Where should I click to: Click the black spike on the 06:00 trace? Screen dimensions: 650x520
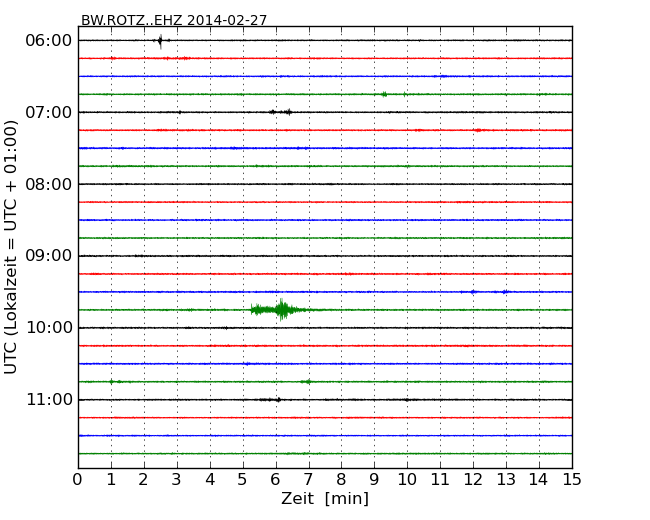point(160,41)
